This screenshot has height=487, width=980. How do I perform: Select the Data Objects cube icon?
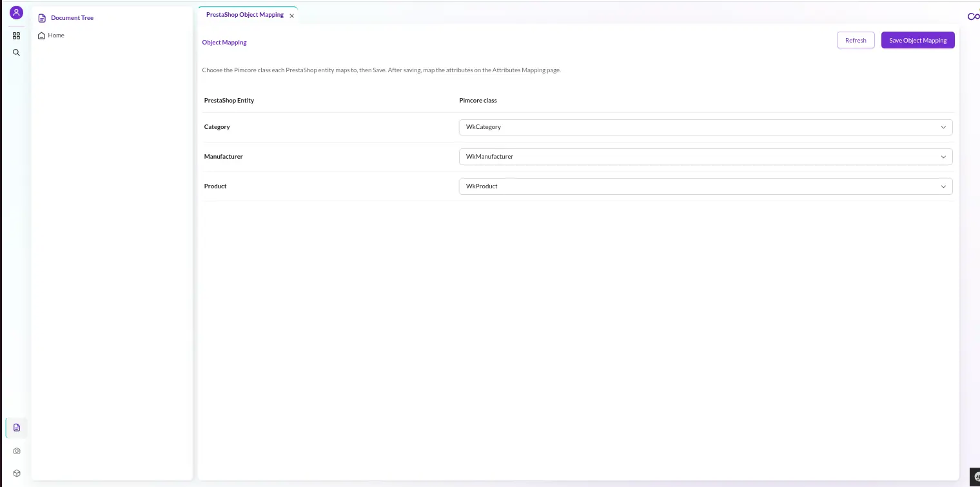[x=17, y=473]
